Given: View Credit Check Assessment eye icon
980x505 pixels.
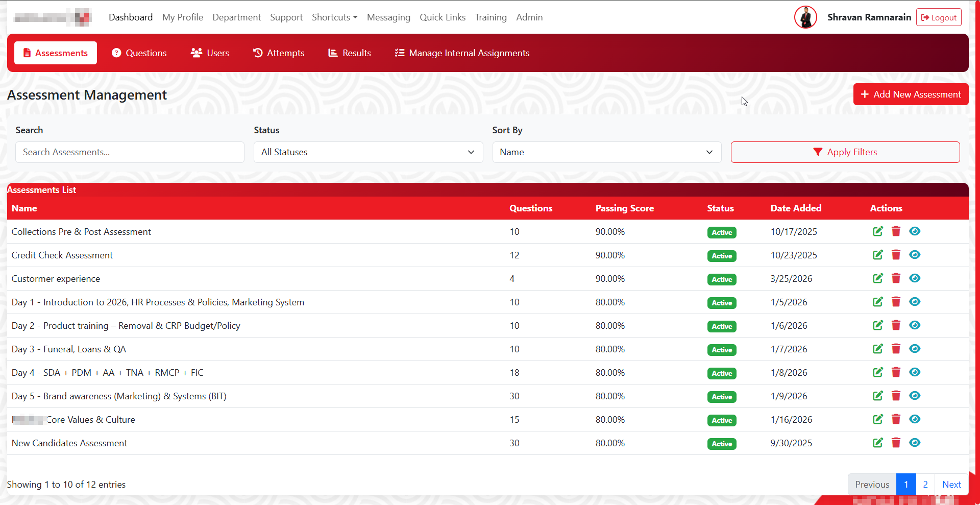Looking at the screenshot, I should coord(915,255).
